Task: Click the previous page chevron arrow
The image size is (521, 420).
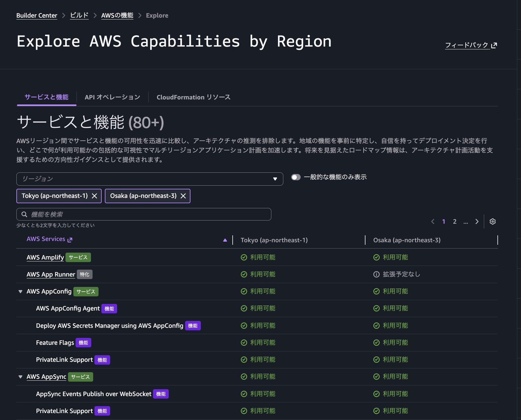Action: tap(433, 221)
